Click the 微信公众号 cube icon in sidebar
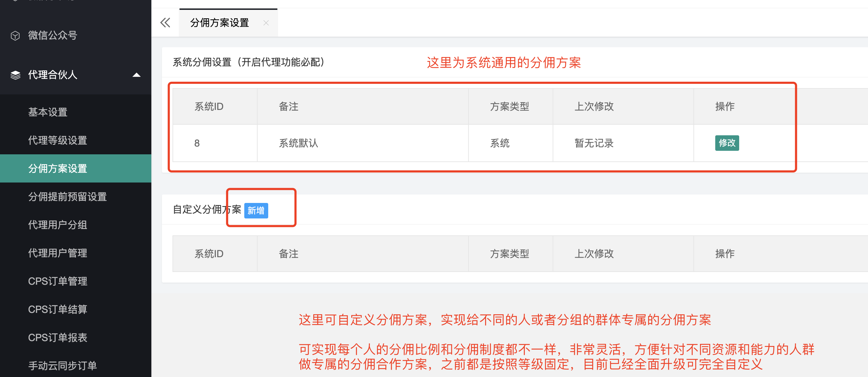This screenshot has height=377, width=868. point(15,35)
